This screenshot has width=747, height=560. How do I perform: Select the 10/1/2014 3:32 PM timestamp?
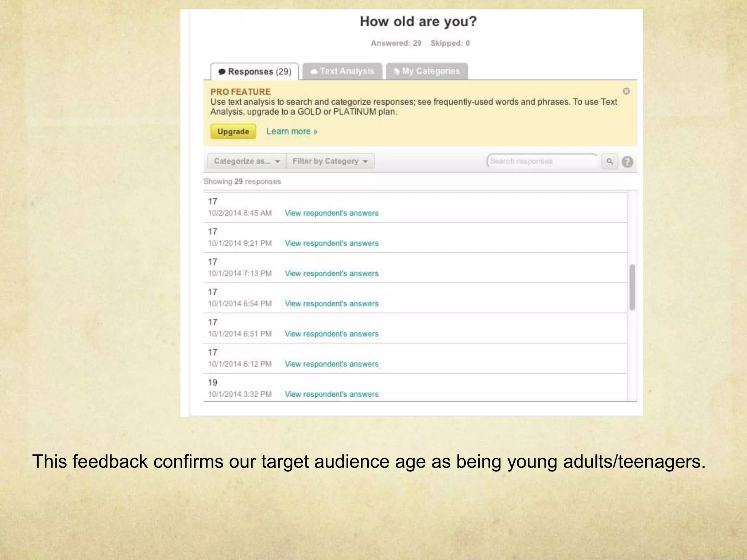(240, 394)
